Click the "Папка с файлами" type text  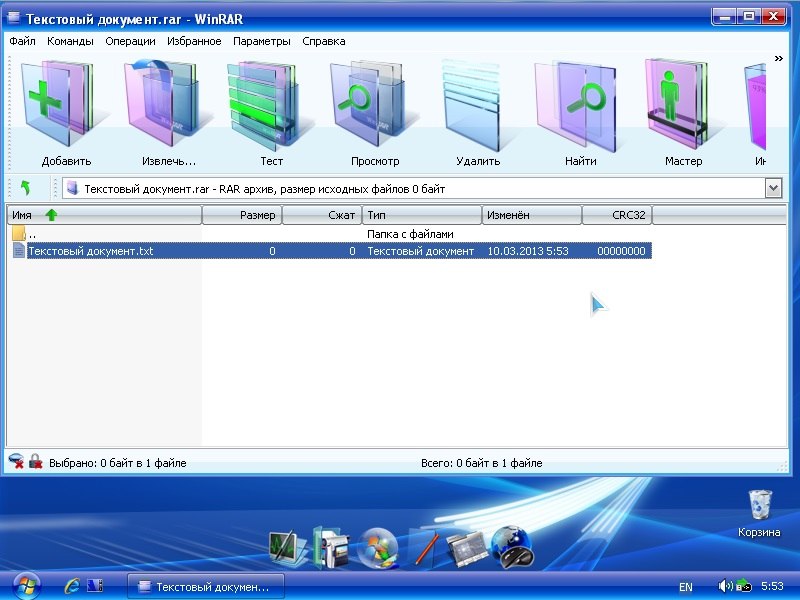pos(410,234)
